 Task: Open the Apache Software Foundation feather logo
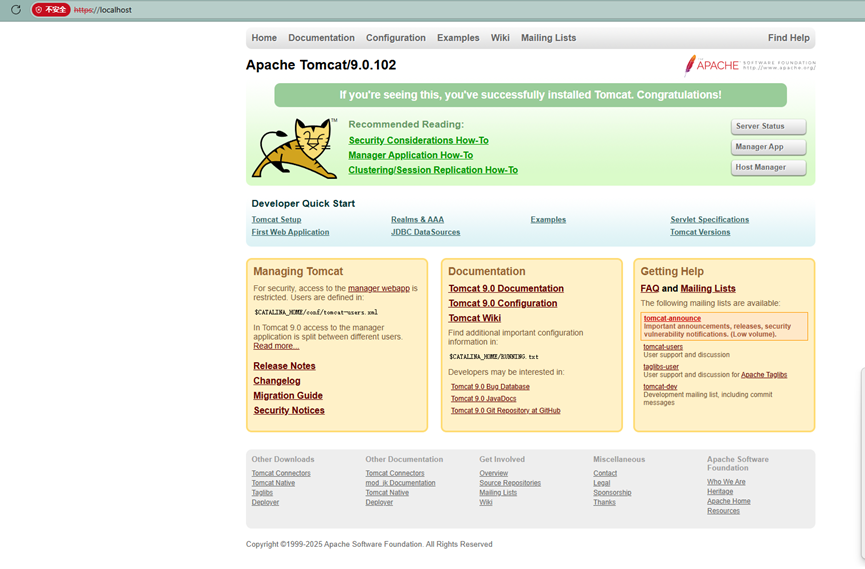point(749,65)
